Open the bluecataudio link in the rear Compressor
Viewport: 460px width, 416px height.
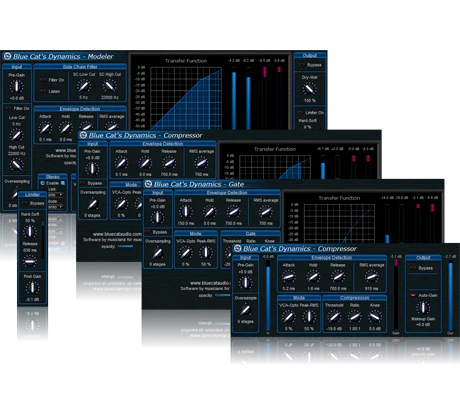coord(117,234)
